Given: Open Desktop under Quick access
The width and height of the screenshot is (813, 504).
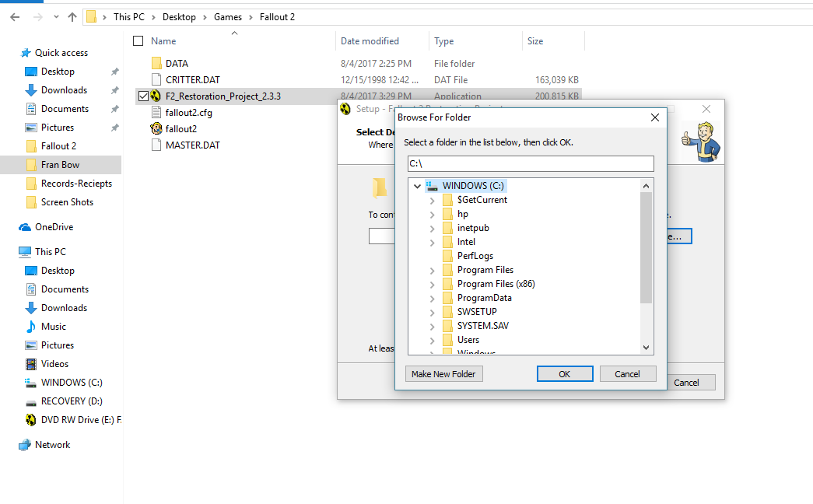Looking at the screenshot, I should tap(58, 72).
